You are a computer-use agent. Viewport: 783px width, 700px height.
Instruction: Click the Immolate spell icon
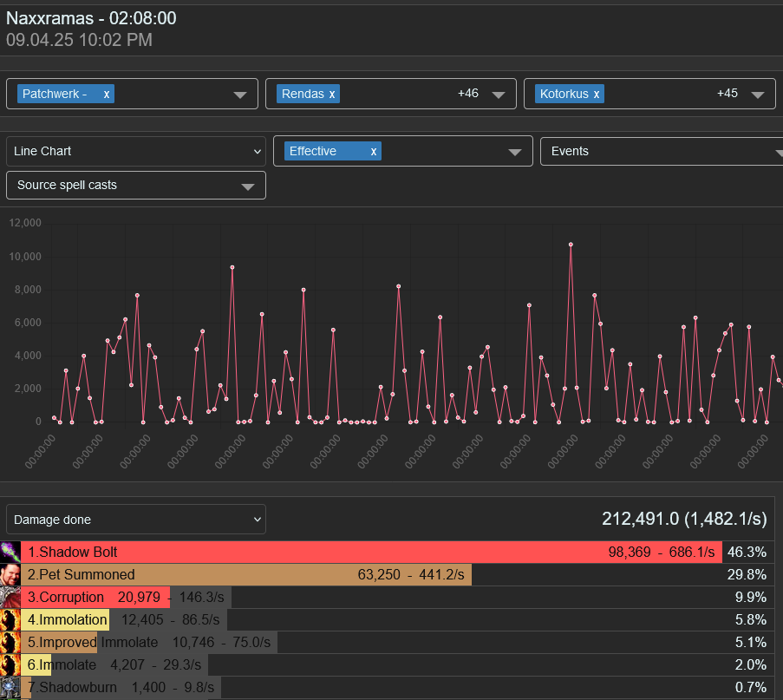(x=10, y=664)
